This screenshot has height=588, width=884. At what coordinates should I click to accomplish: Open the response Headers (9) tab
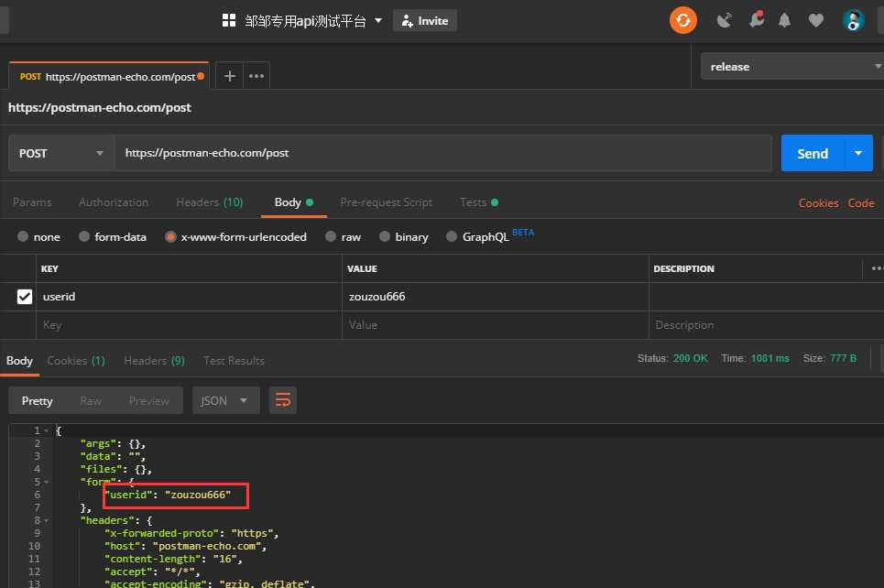point(154,361)
